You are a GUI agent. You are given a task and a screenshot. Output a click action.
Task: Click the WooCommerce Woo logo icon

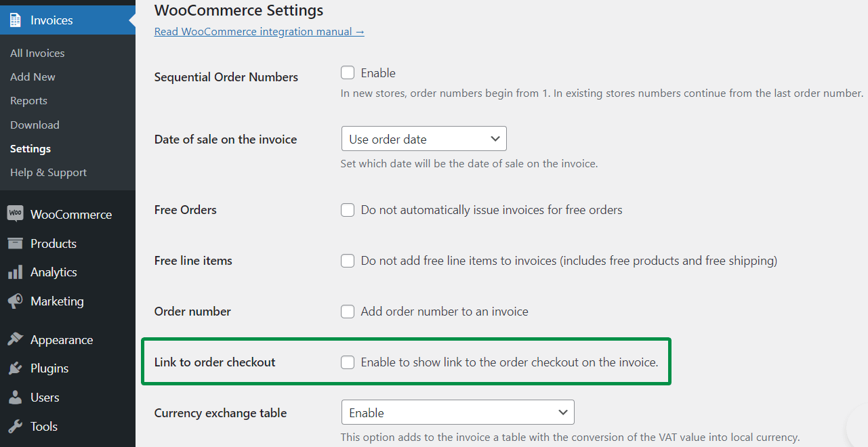pos(15,214)
